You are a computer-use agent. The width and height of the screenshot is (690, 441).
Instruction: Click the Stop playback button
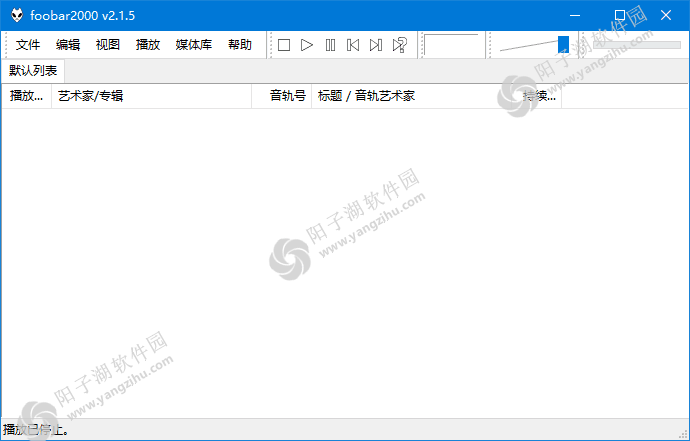pyautogui.click(x=284, y=45)
